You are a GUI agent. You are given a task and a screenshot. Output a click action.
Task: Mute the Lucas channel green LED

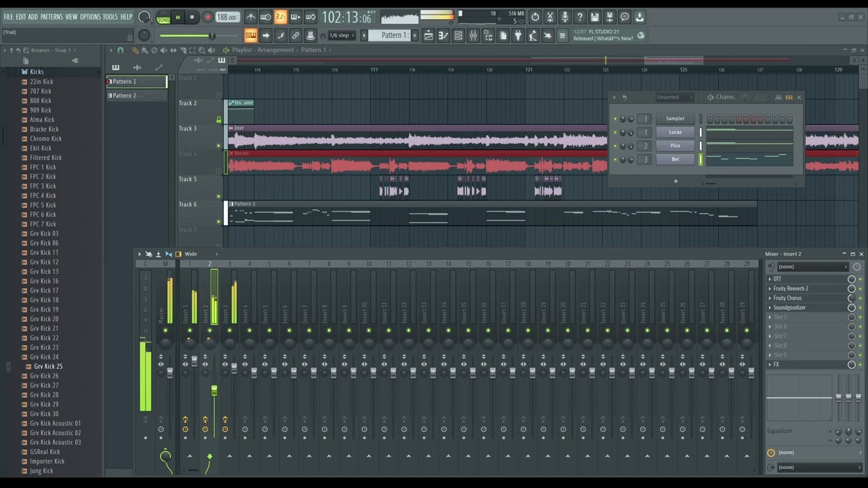coord(615,132)
